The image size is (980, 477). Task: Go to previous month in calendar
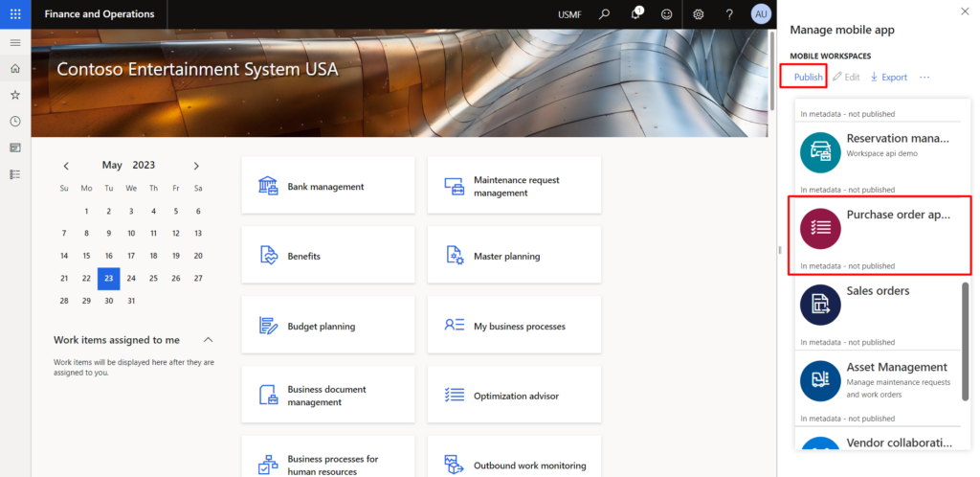[66, 166]
